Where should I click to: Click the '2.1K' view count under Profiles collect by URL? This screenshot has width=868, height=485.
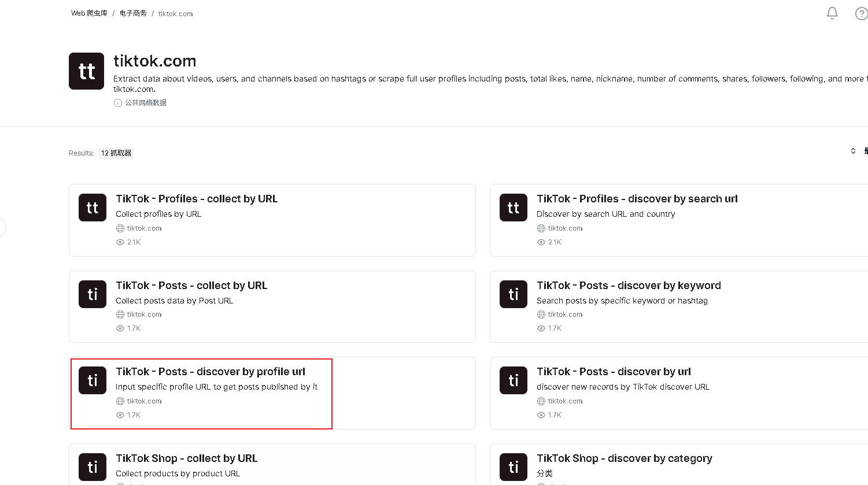click(134, 242)
